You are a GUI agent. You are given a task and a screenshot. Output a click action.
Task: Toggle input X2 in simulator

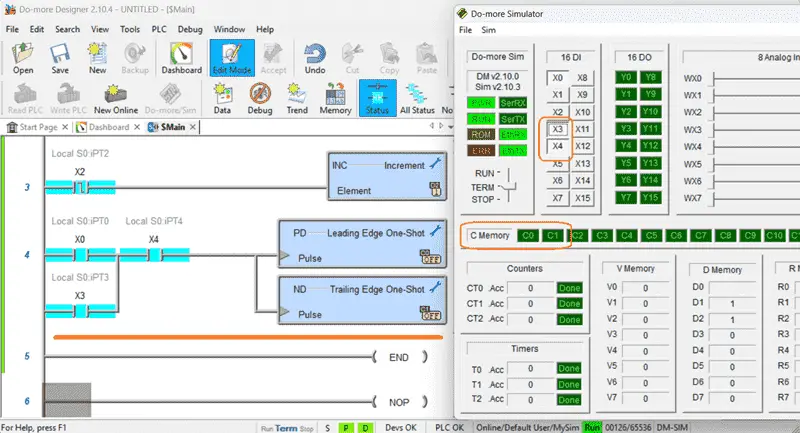557,112
